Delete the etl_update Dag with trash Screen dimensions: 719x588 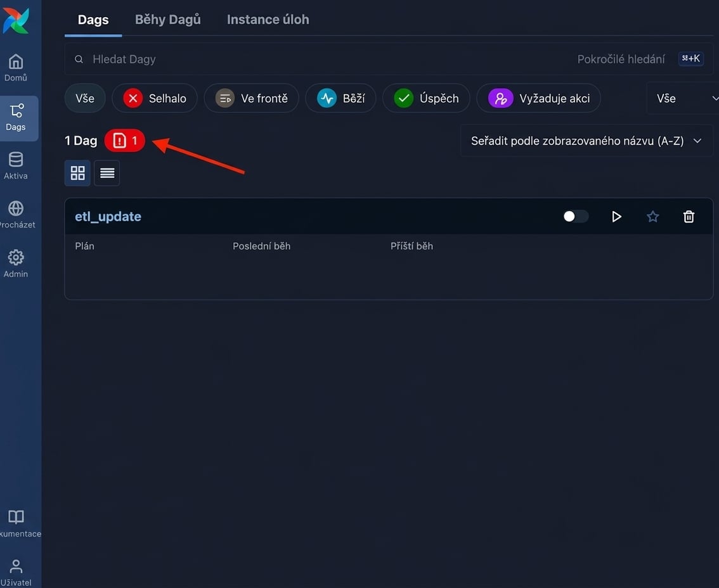[x=689, y=216]
